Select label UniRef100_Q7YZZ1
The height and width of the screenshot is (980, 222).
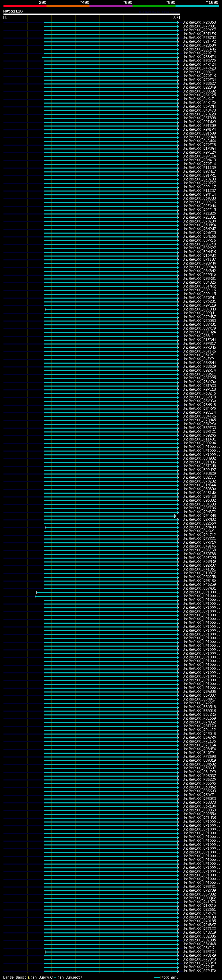199,538
